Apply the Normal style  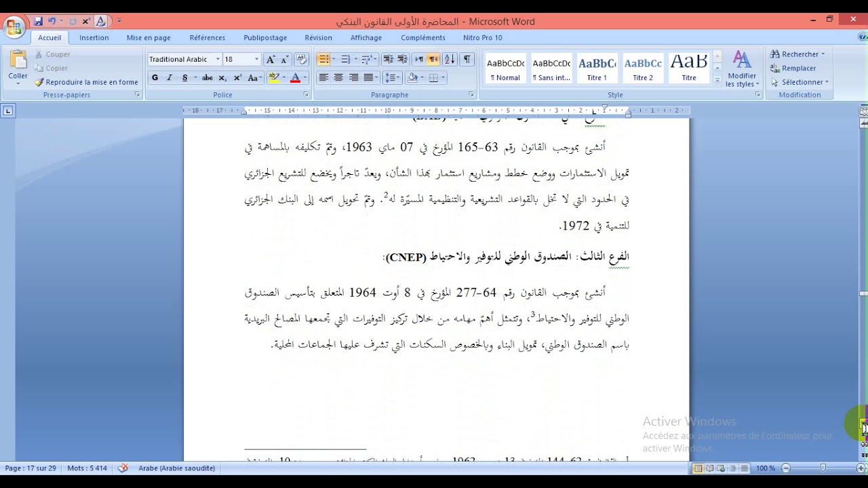(x=505, y=68)
